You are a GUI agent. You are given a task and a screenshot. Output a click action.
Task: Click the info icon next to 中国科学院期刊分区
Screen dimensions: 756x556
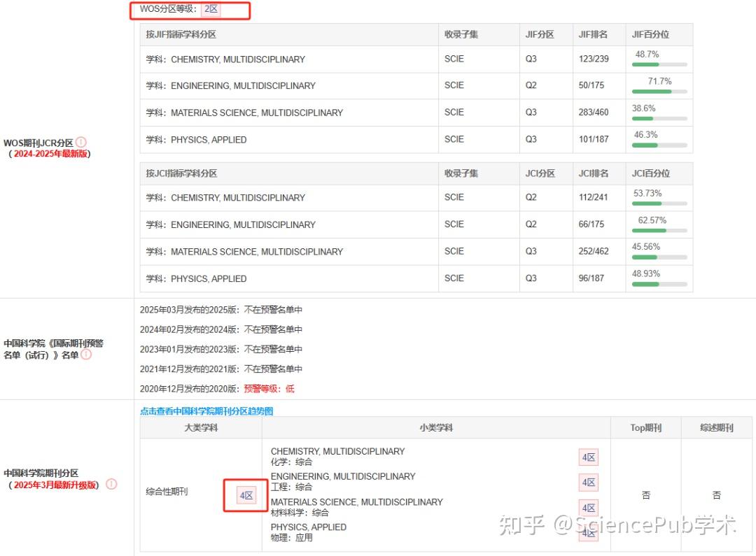[x=111, y=483]
